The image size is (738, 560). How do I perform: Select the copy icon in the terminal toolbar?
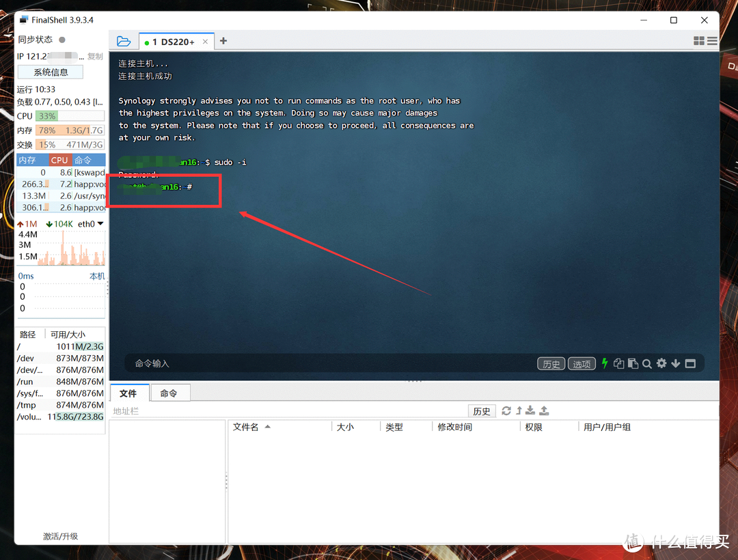[x=618, y=363]
